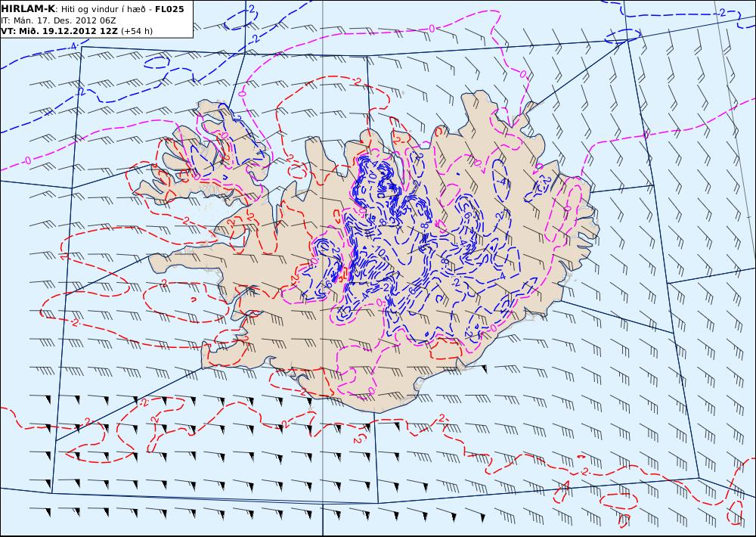Select the 'Hiti og vindur í hæð' description text
Viewport: 756px width, 537px height.
click(x=103, y=10)
